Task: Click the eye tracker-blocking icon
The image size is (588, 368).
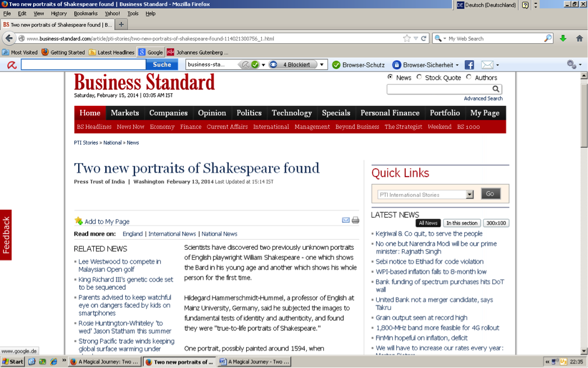Action: (273, 65)
